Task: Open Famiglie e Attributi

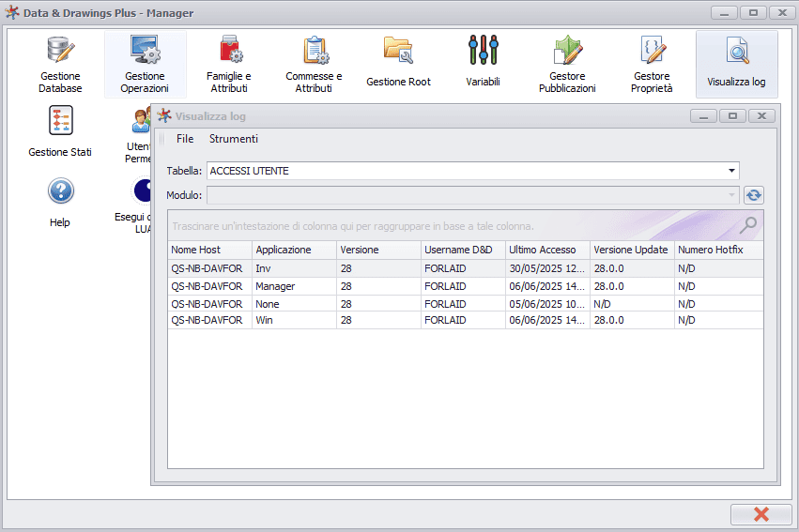Action: (229, 64)
